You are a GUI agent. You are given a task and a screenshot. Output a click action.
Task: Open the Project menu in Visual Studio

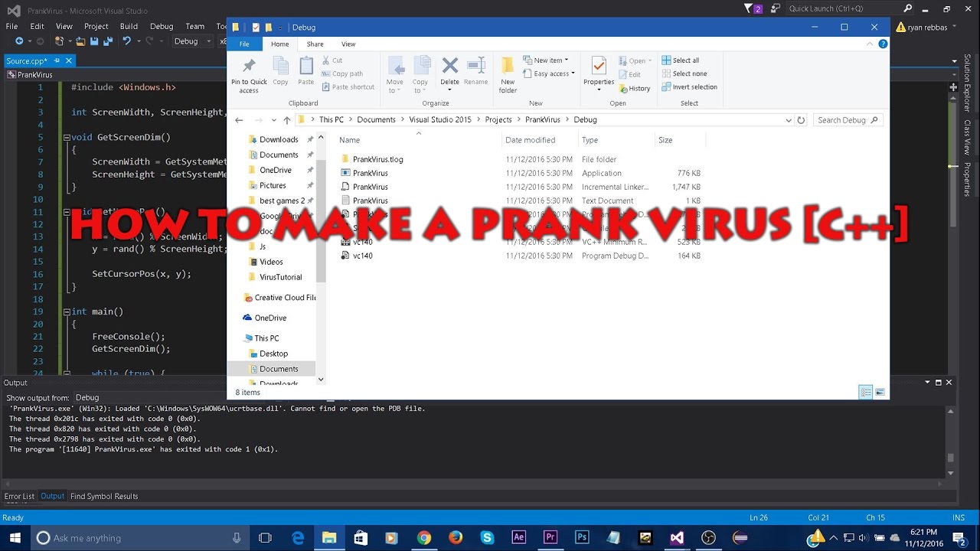coord(96,26)
